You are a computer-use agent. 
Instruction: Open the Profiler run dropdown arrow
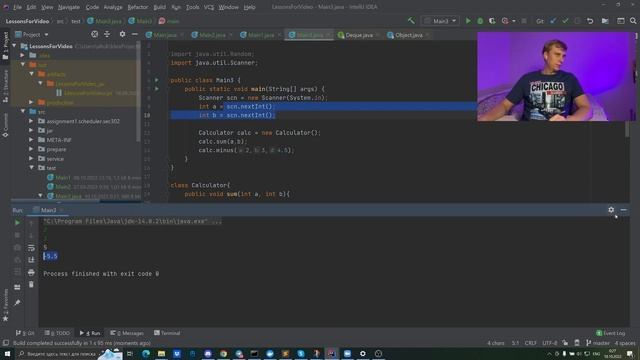tap(513, 21)
